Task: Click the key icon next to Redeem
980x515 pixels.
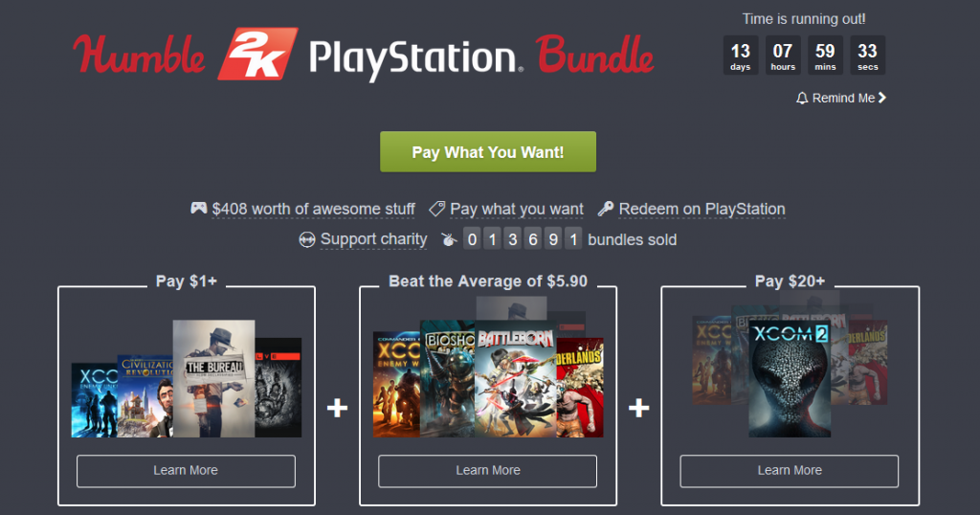Action: [605, 209]
